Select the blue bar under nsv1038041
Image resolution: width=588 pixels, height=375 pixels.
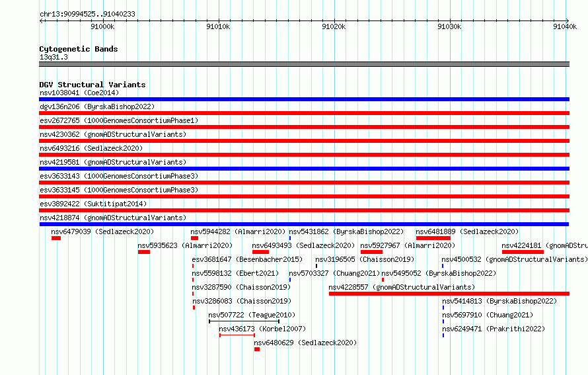point(304,99)
